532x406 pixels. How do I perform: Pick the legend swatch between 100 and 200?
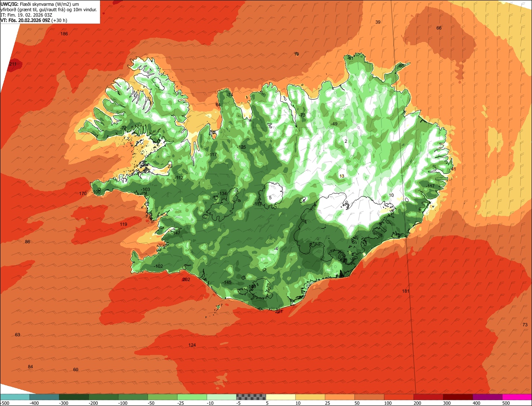399,397
